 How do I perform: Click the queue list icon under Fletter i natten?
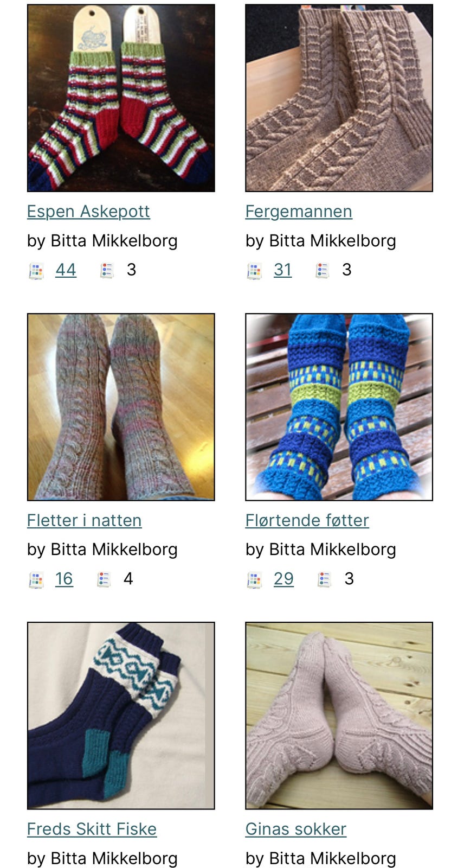point(104,579)
